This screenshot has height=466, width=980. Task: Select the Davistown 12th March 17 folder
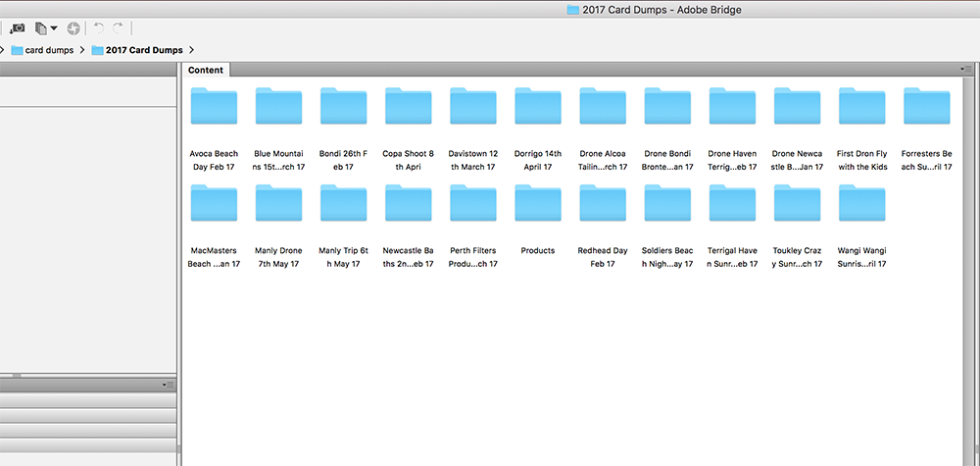click(473, 106)
